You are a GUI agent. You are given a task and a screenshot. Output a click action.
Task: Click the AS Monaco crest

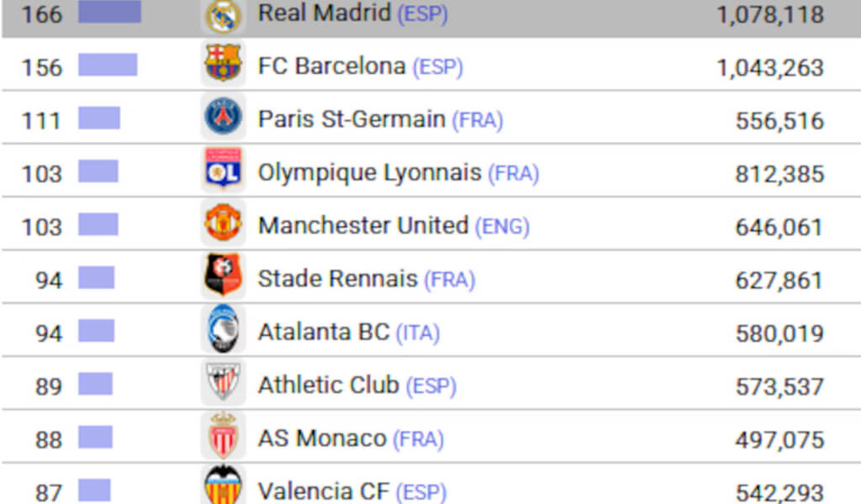(223, 435)
